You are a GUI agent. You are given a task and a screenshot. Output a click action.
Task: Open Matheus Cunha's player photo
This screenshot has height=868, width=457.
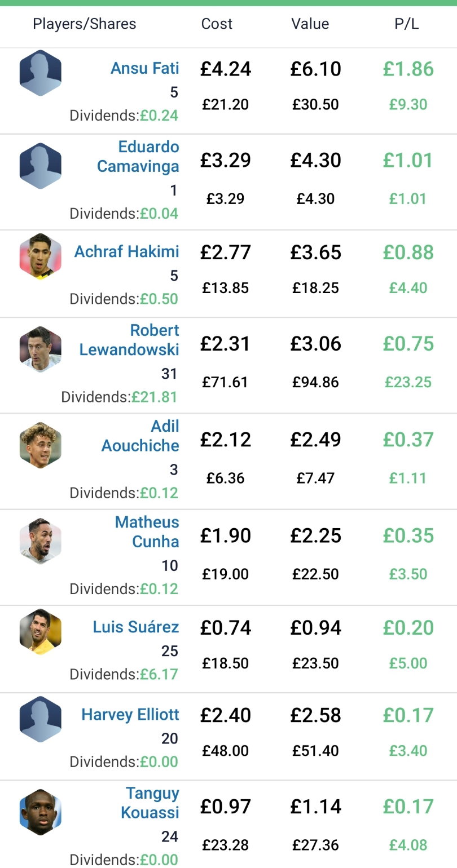tap(40, 541)
